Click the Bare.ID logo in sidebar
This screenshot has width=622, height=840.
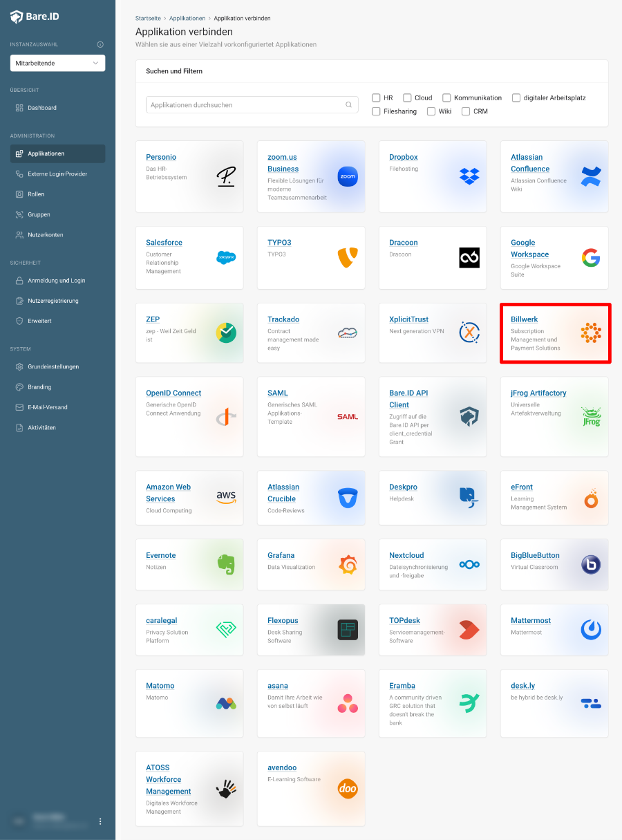pos(35,17)
